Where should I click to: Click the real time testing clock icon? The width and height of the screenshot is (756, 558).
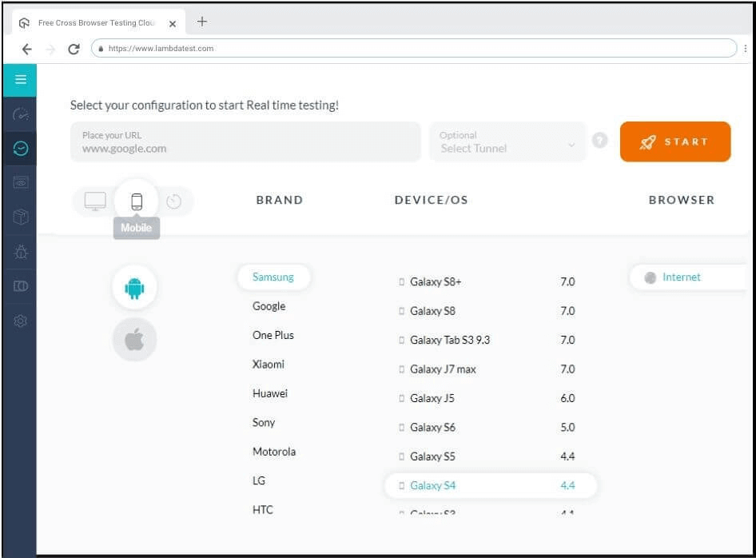21,149
